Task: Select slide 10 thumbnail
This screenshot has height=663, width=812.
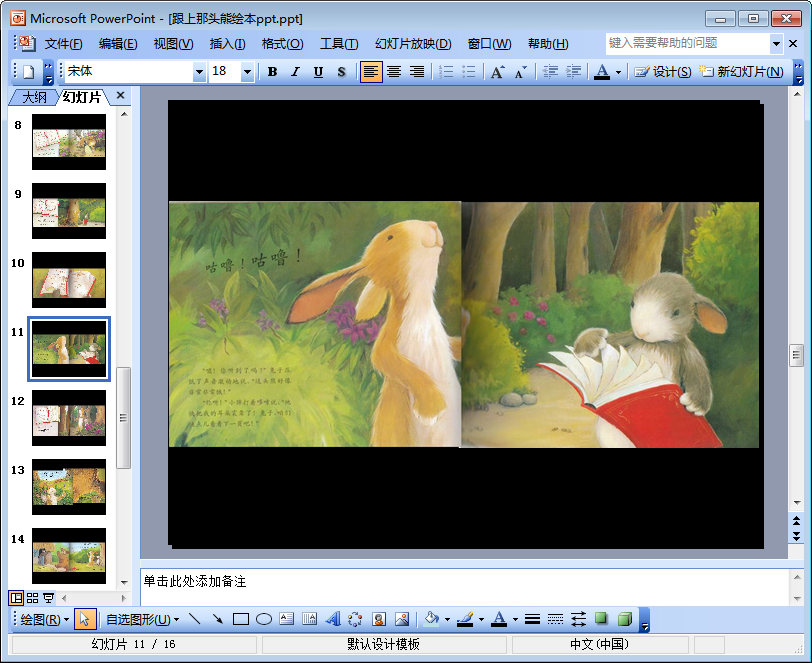Action: click(x=69, y=280)
